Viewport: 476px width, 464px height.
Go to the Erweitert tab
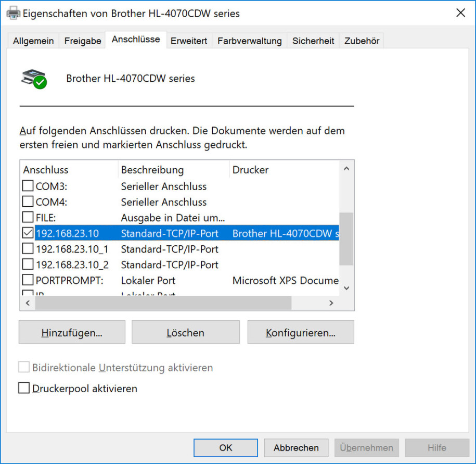(189, 41)
